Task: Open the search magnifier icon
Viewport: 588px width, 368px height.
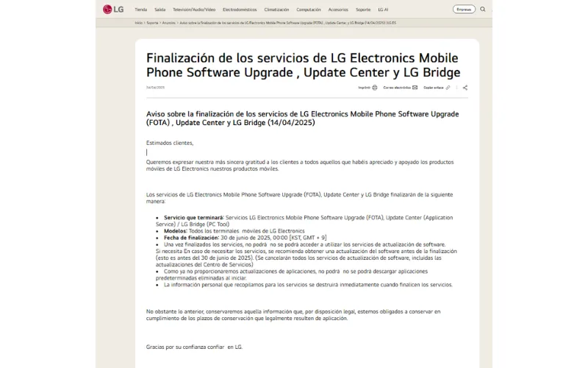Action: [x=483, y=10]
